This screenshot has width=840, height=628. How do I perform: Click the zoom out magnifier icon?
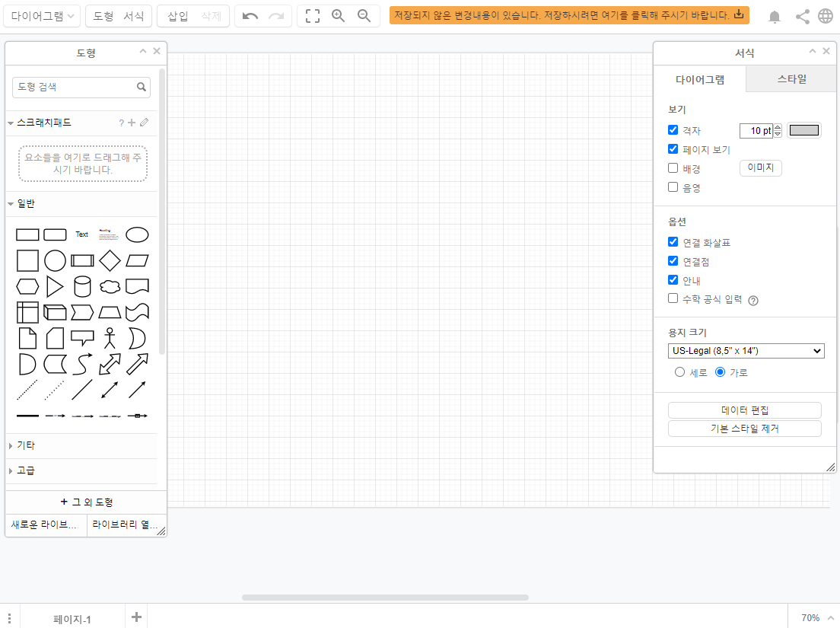[x=364, y=16]
